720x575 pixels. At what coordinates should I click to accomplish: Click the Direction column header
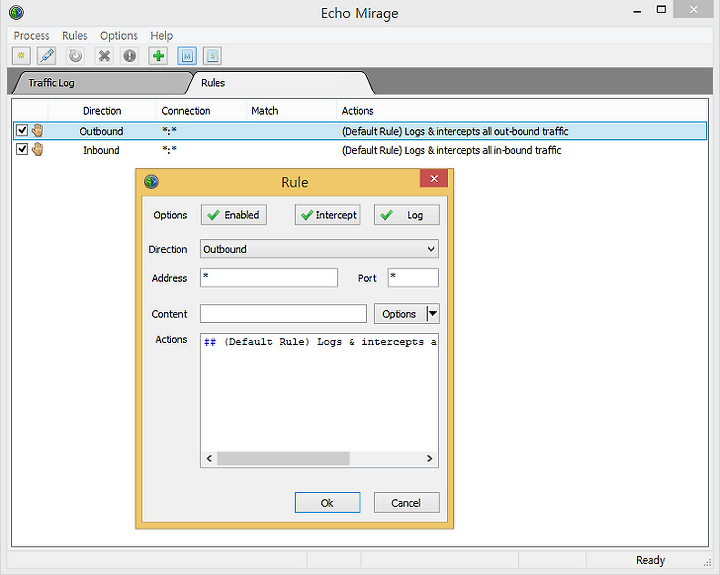[x=102, y=111]
